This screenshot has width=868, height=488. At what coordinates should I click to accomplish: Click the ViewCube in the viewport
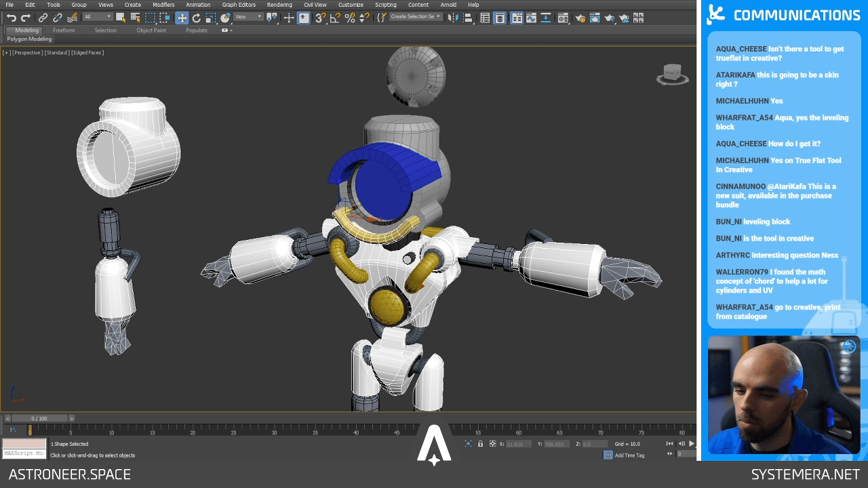point(672,74)
